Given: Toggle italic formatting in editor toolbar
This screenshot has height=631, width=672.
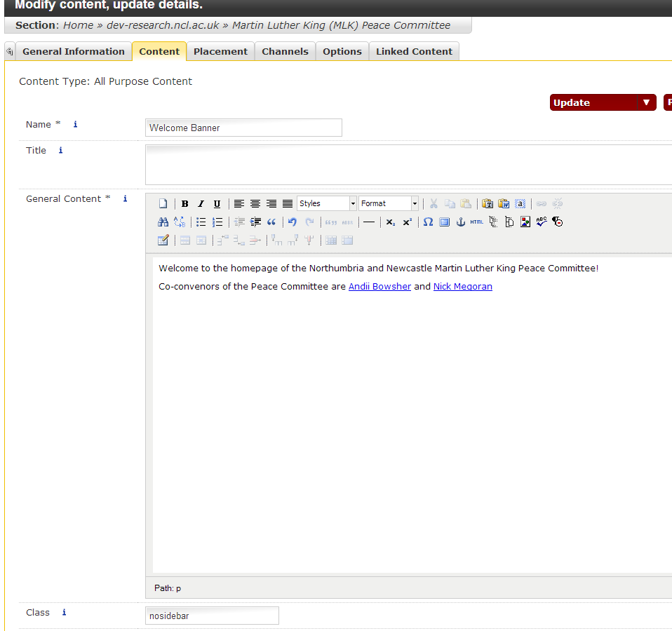Looking at the screenshot, I should 201,204.
